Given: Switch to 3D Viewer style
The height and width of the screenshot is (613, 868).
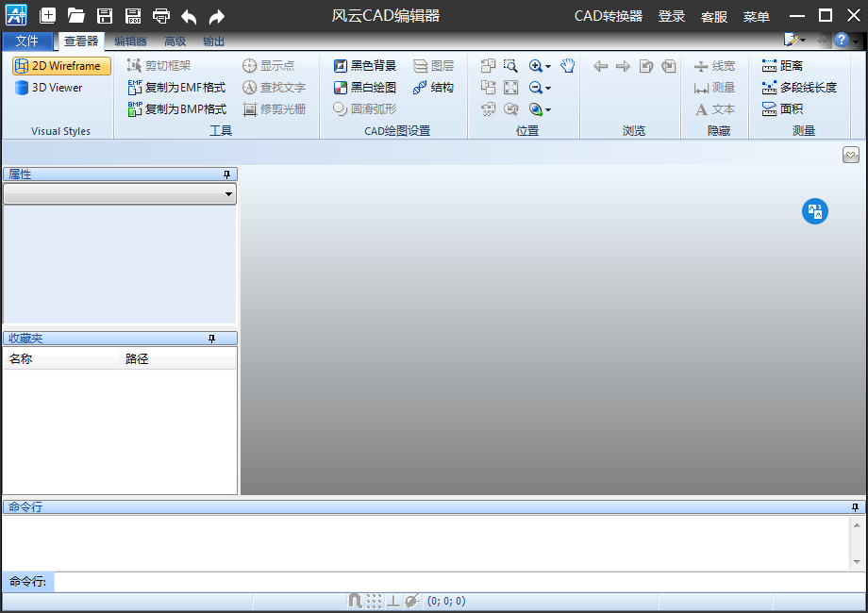Looking at the screenshot, I should (49, 88).
